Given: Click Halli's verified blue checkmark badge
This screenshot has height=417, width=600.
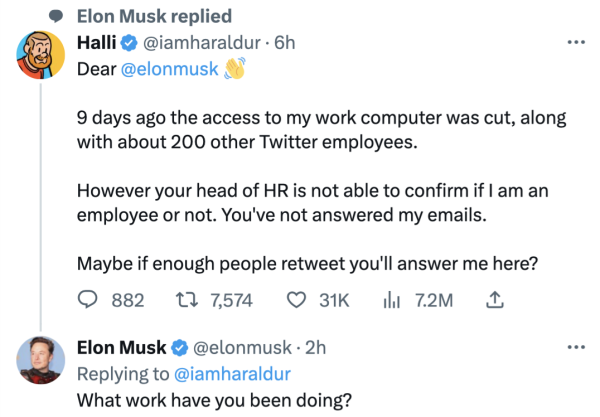Looking at the screenshot, I should 129,44.
